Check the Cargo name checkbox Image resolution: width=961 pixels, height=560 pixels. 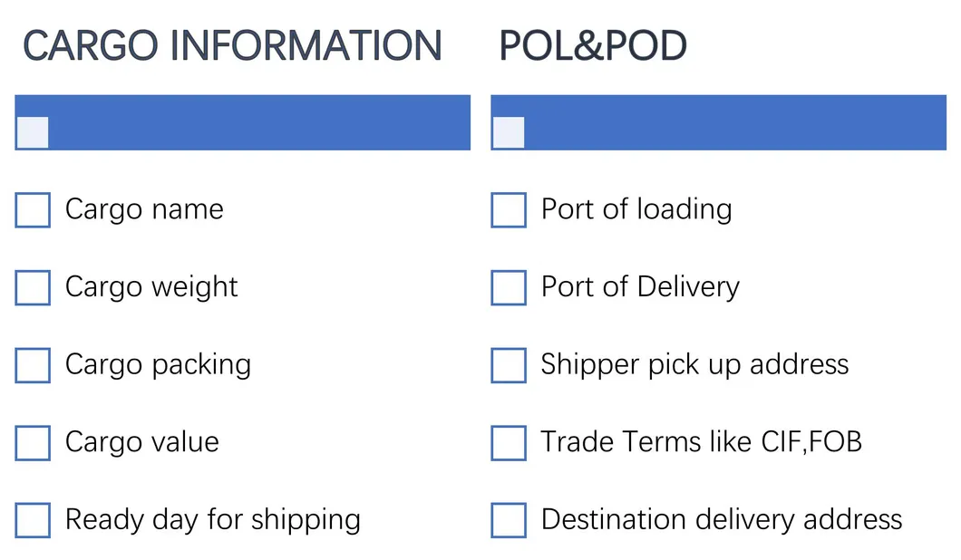point(33,210)
